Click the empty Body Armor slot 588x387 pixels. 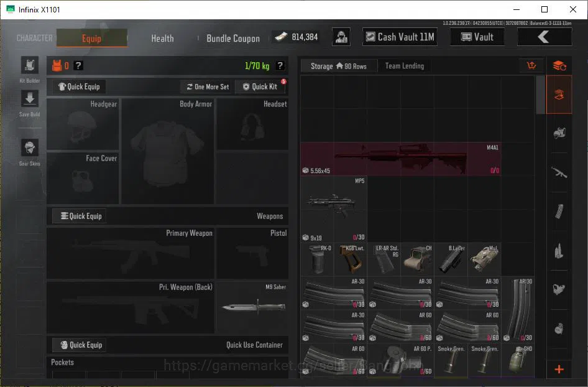168,151
